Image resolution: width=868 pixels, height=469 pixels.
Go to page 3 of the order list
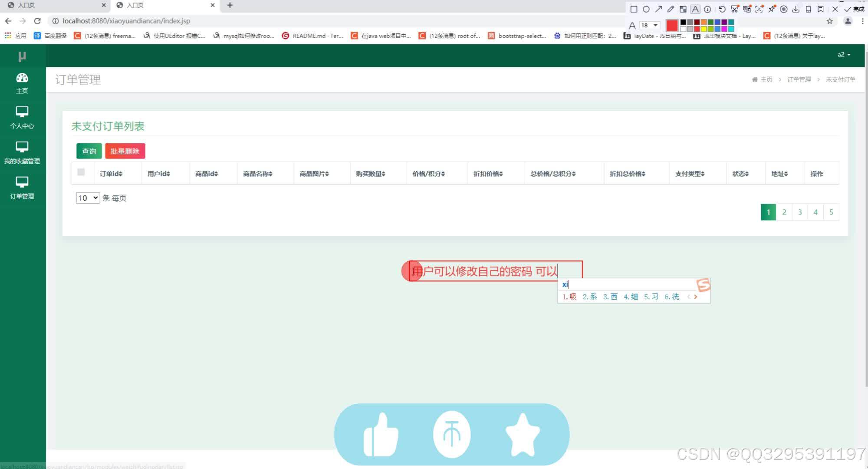click(800, 212)
